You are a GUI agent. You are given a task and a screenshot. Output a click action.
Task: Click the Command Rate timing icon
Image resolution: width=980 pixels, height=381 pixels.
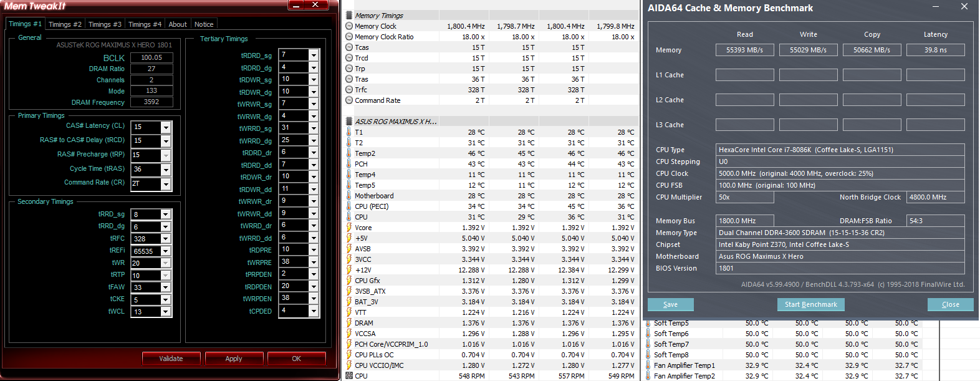pos(349,100)
